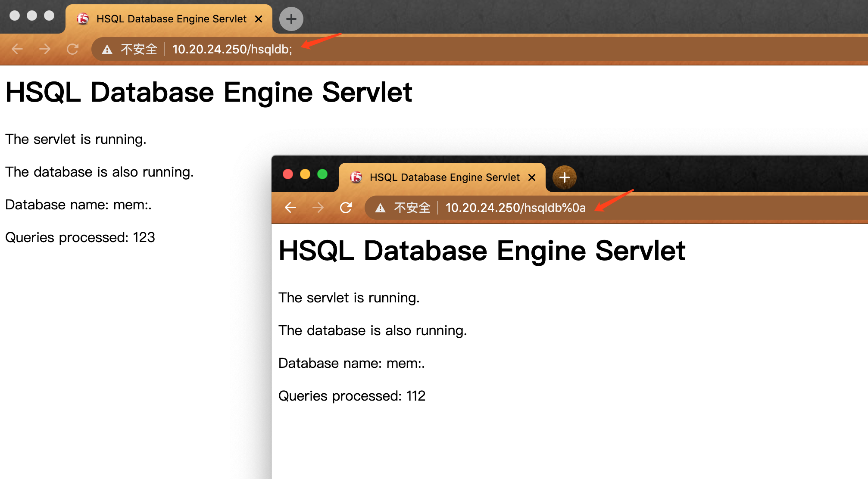
Task: Close the background window HSQL tab
Action: coord(259,19)
